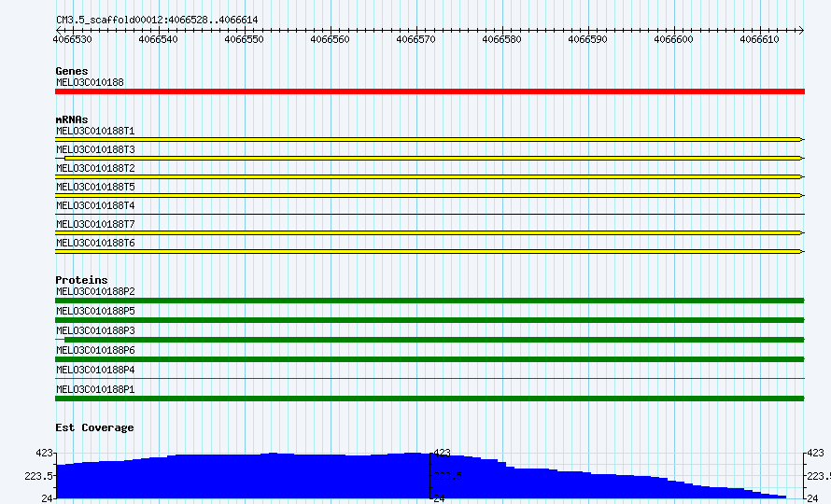Click the MELO3C010188 gene label
Screen dimensions: 831x504
coord(90,82)
